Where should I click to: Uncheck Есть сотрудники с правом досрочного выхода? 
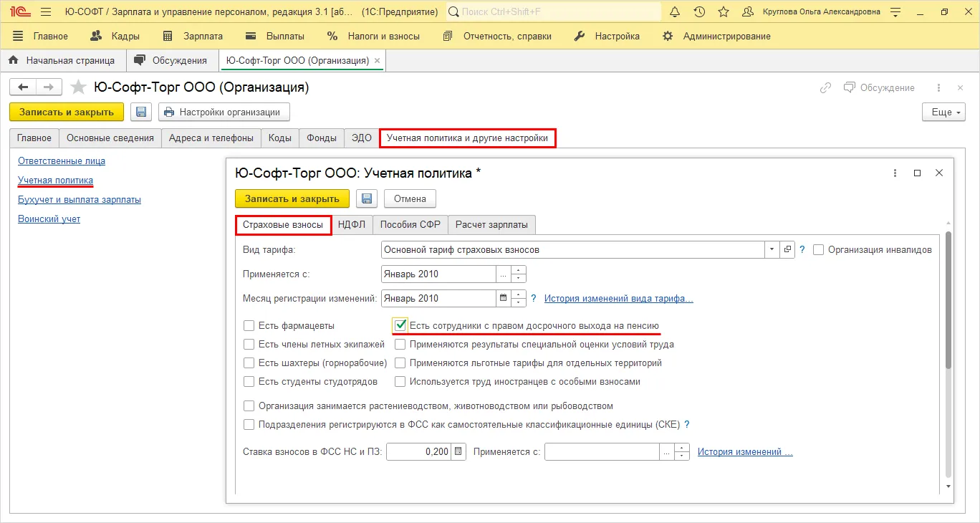click(400, 326)
